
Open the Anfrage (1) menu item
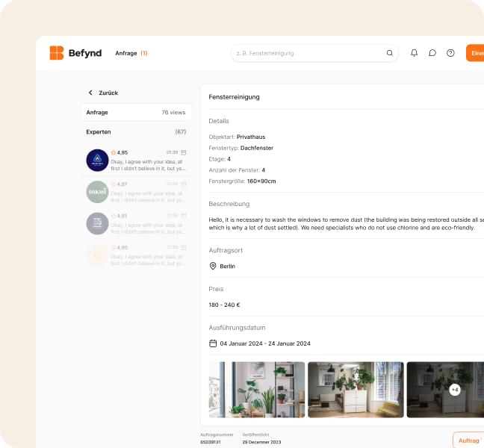(x=131, y=53)
